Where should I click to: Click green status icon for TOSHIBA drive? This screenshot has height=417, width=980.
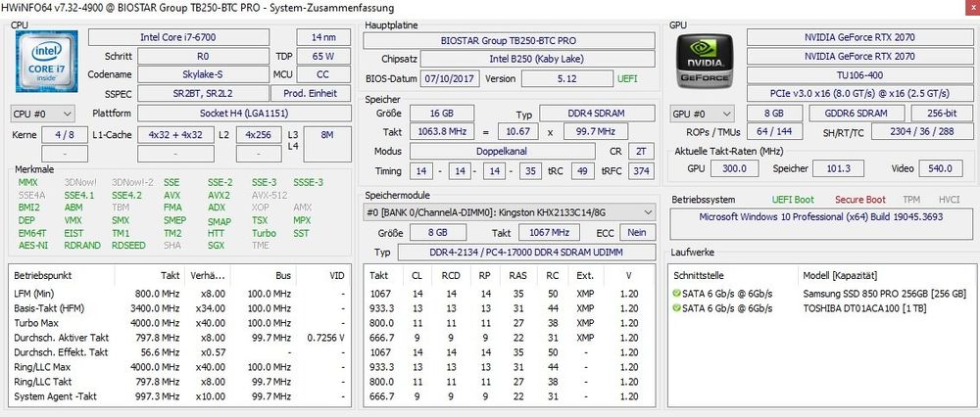click(x=677, y=308)
